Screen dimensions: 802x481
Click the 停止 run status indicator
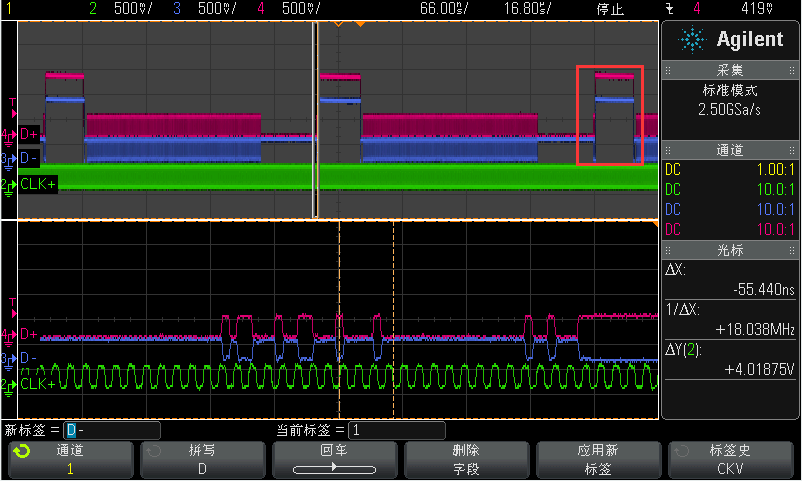point(609,8)
